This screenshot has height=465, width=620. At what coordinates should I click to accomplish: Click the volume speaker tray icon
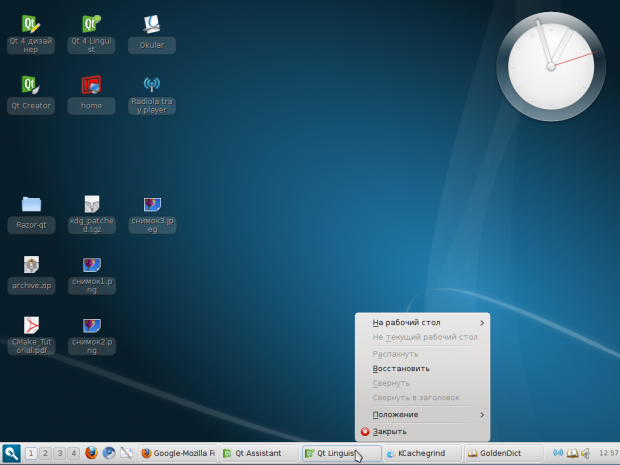point(586,453)
